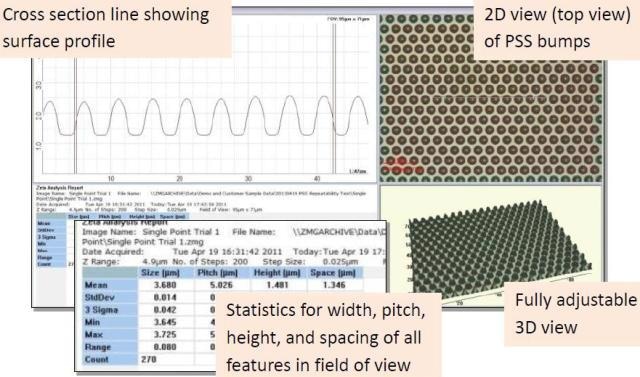Click the 'File Name:' label in report

coord(253,232)
